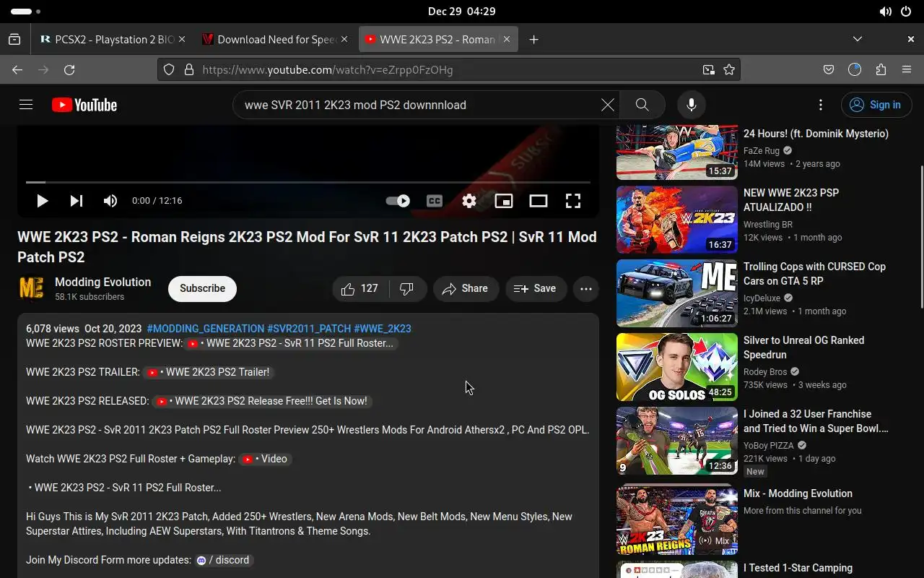Go to the YouTube home logo
This screenshot has height=578, width=924.
click(84, 105)
